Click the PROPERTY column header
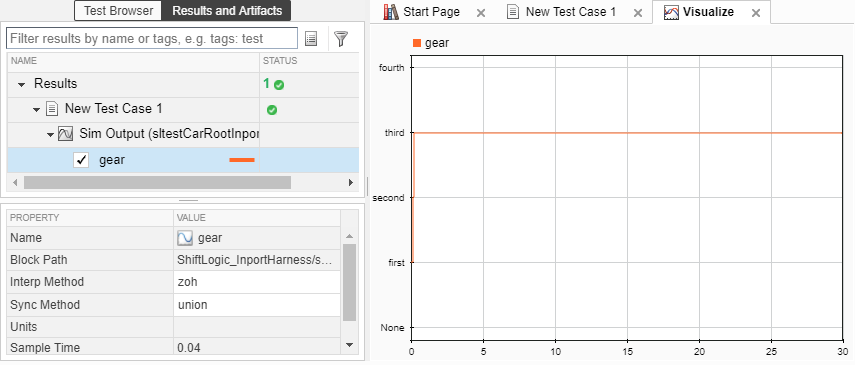Image resolution: width=855 pixels, height=365 pixels. (90, 218)
